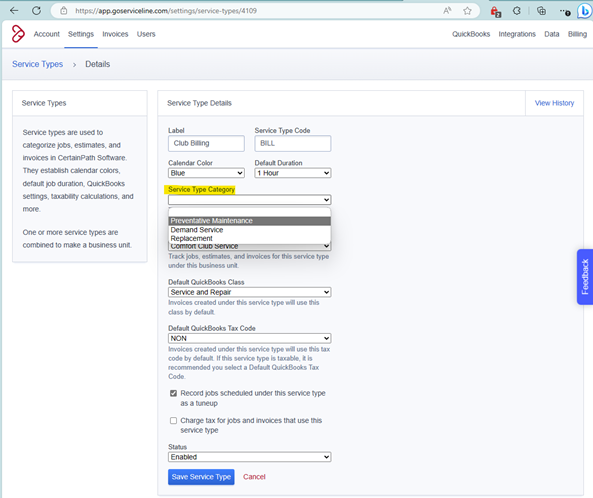The width and height of the screenshot is (593, 498).
Task: Click the red lock extension icon
Action: pyautogui.click(x=495, y=11)
